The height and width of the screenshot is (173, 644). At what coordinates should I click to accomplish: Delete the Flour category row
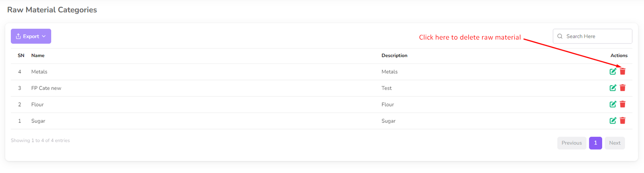[x=623, y=104]
